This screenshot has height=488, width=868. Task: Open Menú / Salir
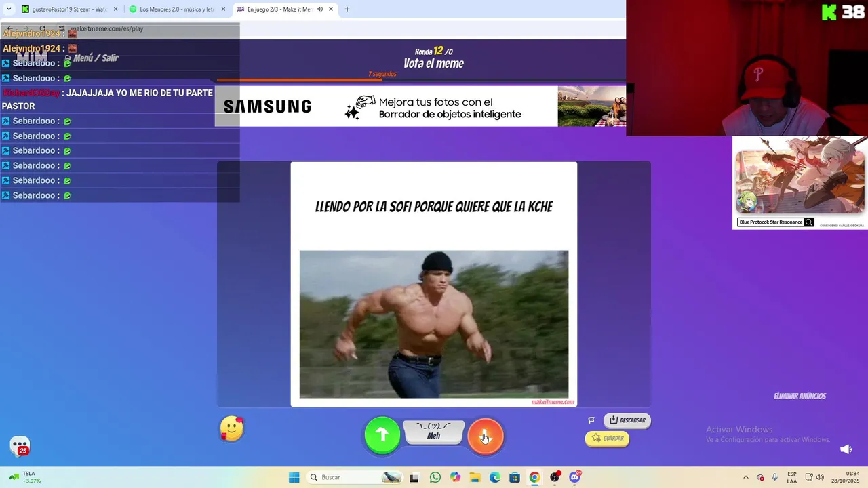pyautogui.click(x=92, y=58)
